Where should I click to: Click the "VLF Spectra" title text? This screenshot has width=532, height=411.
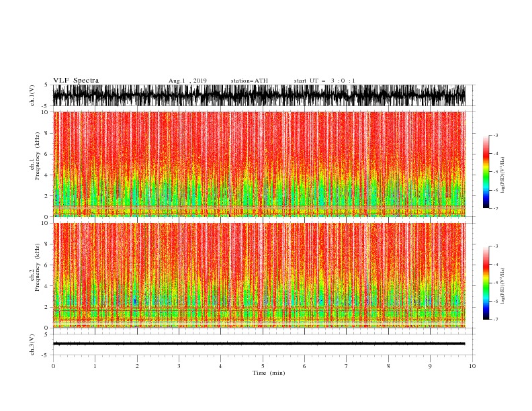(76, 81)
